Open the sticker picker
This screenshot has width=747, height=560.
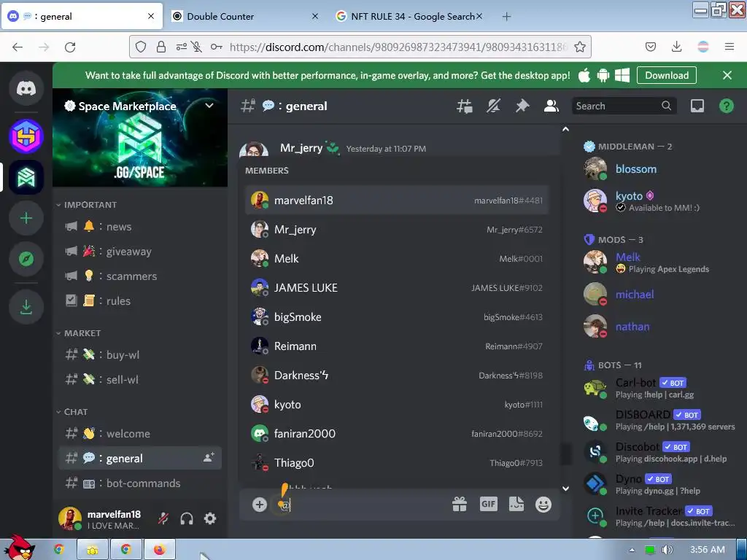click(516, 505)
